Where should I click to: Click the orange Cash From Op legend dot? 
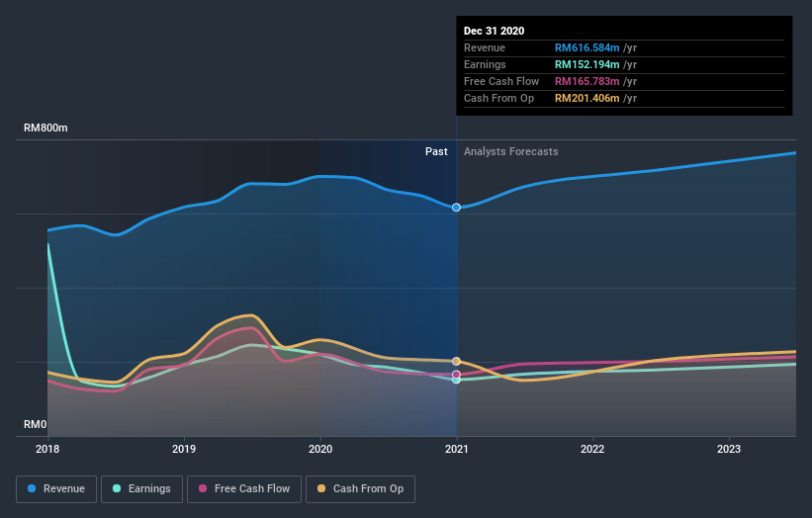[321, 488]
